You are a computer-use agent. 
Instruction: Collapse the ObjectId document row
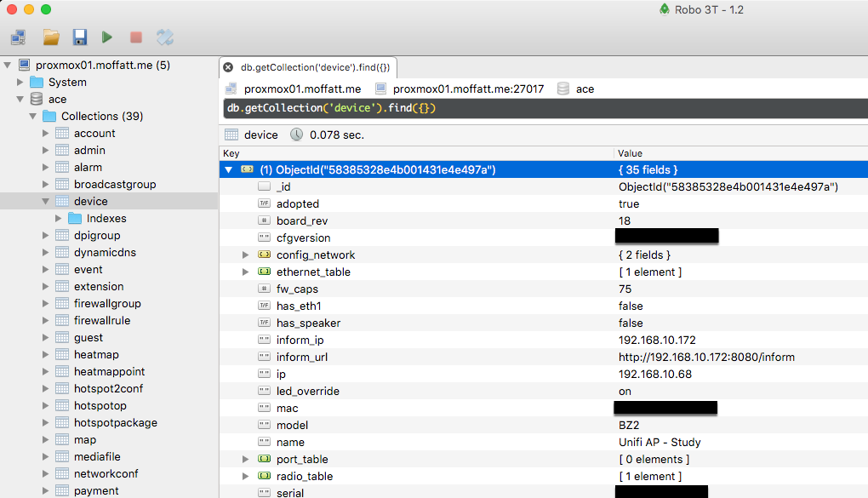coord(228,170)
